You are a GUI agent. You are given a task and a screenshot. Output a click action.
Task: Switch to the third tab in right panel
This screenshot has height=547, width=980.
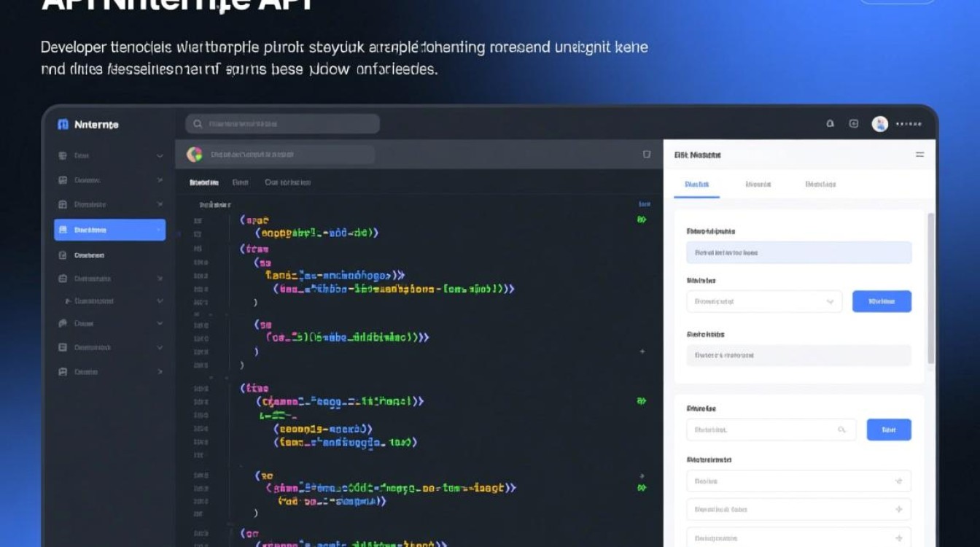coord(820,185)
